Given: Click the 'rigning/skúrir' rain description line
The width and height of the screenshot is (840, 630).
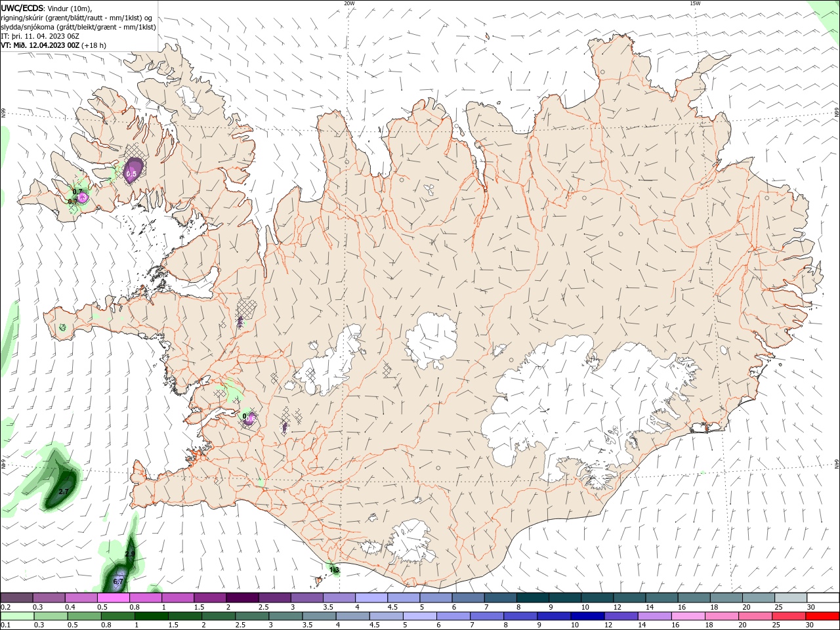Looking at the screenshot, I should click(x=77, y=18).
